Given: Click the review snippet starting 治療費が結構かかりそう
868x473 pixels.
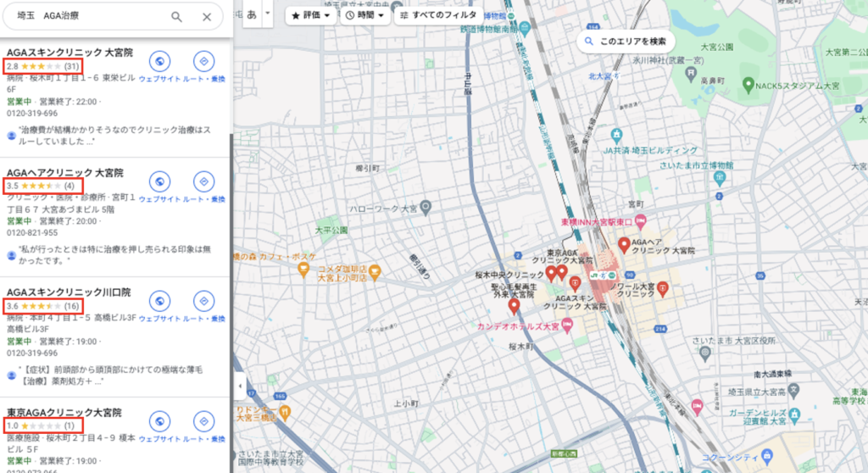Looking at the screenshot, I should pos(114,136).
